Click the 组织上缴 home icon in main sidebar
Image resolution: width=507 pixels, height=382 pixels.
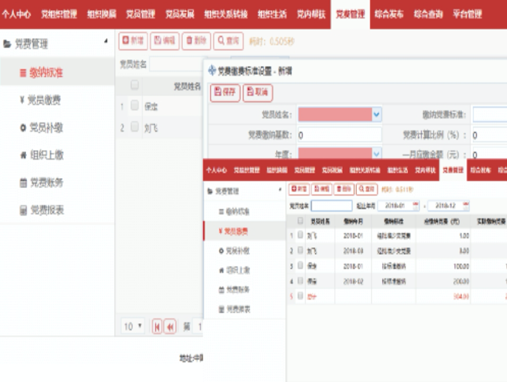pyautogui.click(x=23, y=155)
